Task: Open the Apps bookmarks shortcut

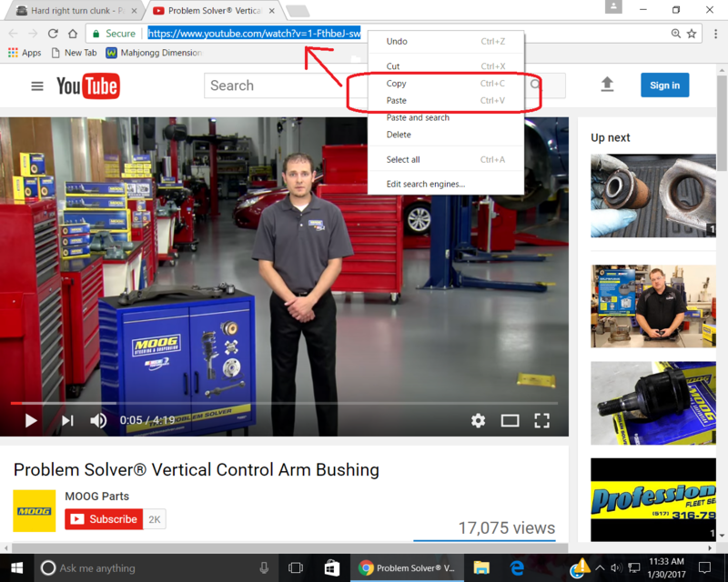Action: coord(25,53)
